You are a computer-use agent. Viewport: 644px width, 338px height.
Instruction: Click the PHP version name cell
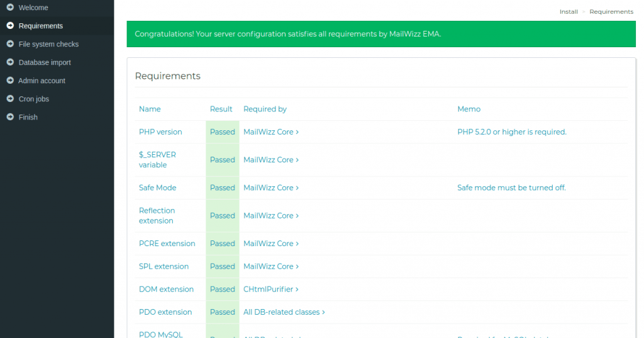pos(160,132)
